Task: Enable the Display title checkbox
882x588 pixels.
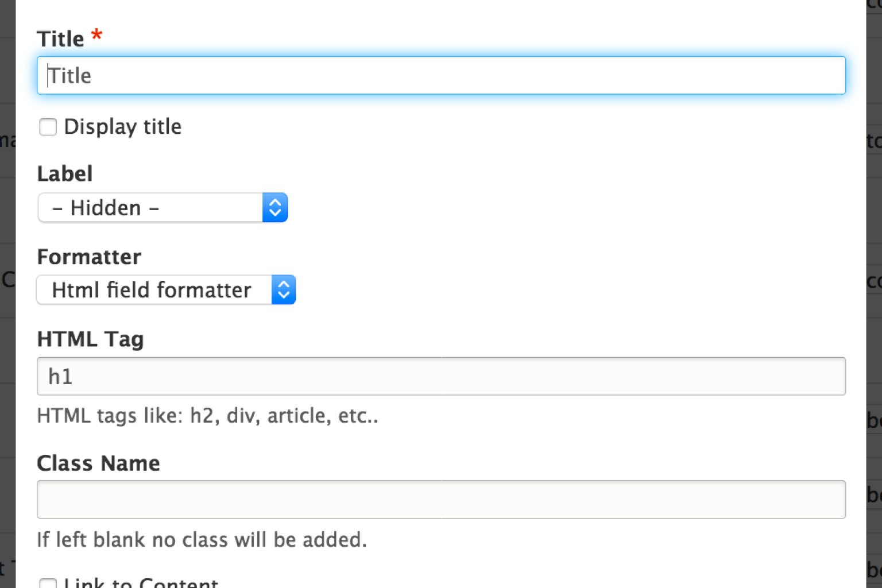Action: pos(48,127)
